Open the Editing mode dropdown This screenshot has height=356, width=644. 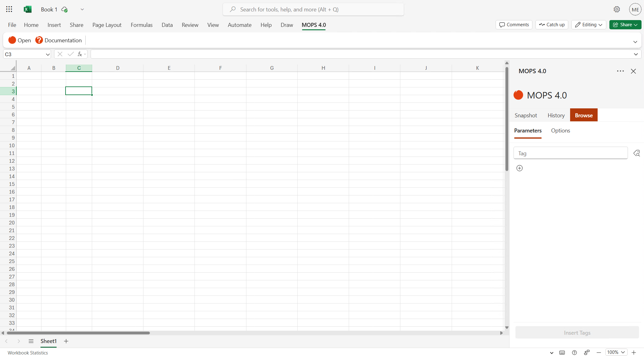point(588,24)
